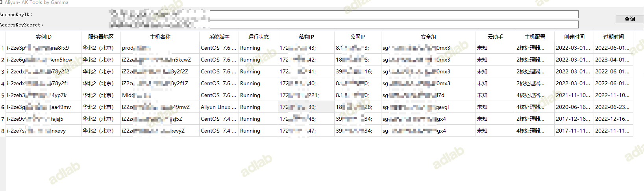Image resolution: width=644 pixels, height=191 pixels.
Task: Click the 云助手 column header
Action: point(495,37)
